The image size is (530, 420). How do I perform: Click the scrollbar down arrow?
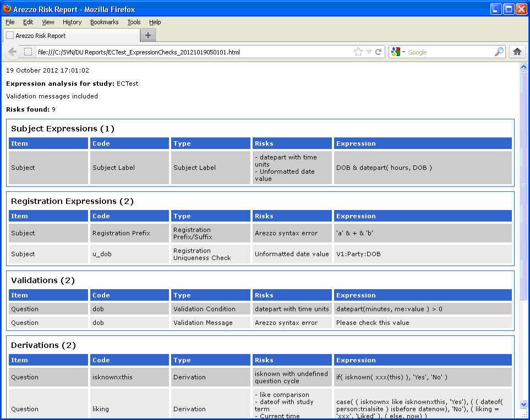pyautogui.click(x=523, y=404)
